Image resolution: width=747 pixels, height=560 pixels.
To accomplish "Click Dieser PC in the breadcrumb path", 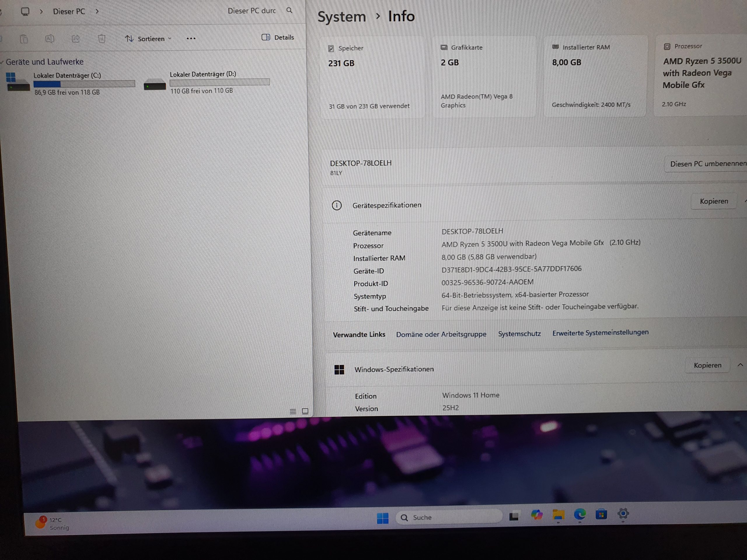I will pos(69,11).
